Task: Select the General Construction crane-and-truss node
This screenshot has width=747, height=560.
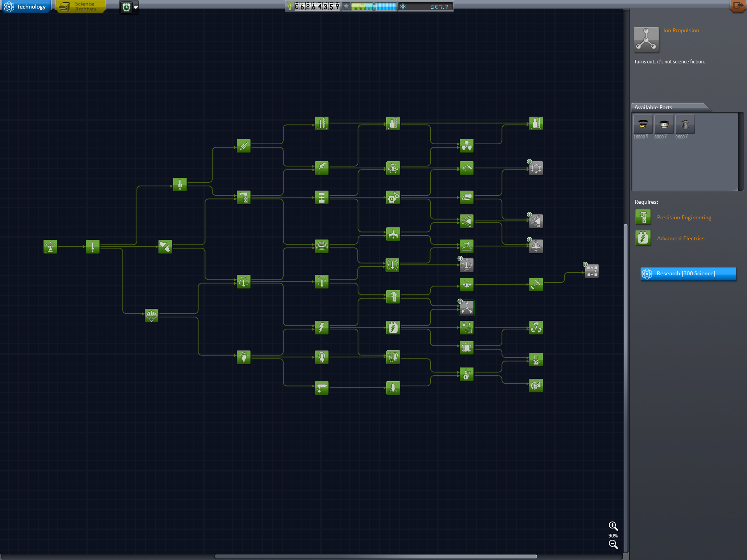Action: coord(244,197)
